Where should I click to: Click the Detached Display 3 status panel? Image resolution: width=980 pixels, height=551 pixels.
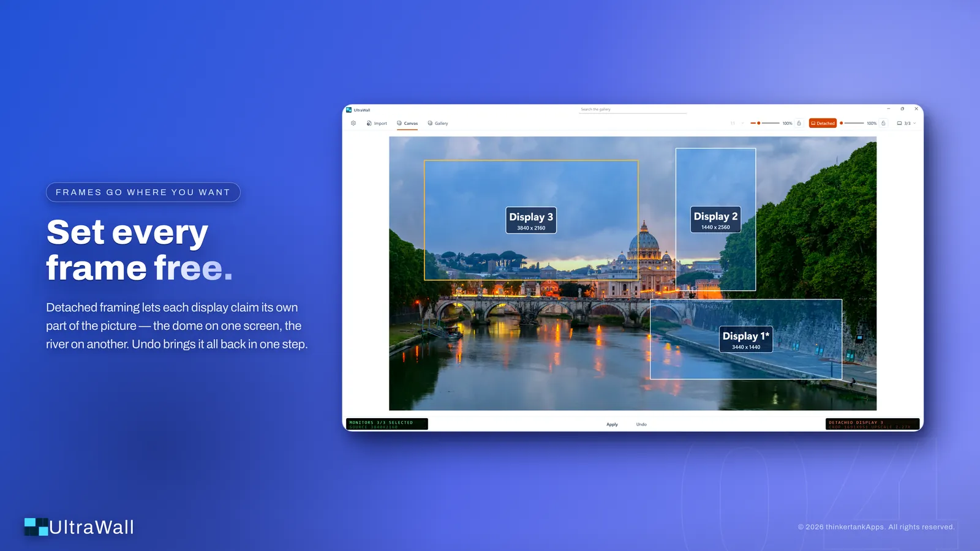(872, 424)
